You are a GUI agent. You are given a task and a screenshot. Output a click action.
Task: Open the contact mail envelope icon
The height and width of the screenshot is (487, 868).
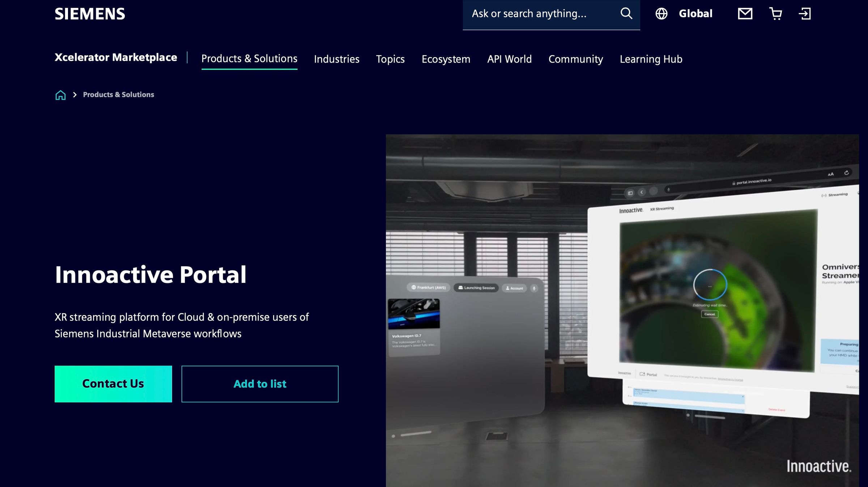click(745, 14)
